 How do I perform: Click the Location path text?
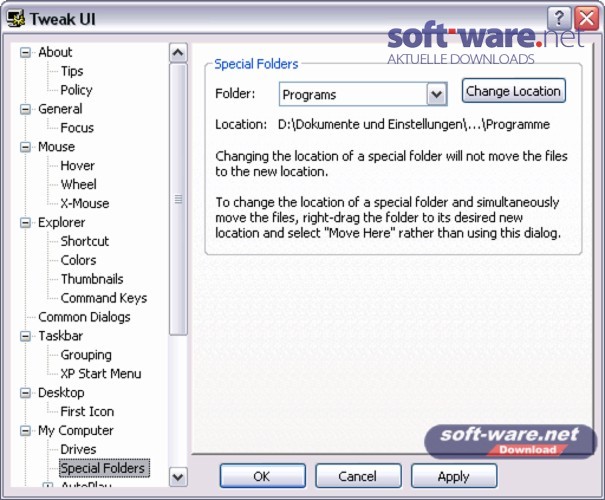tap(413, 124)
